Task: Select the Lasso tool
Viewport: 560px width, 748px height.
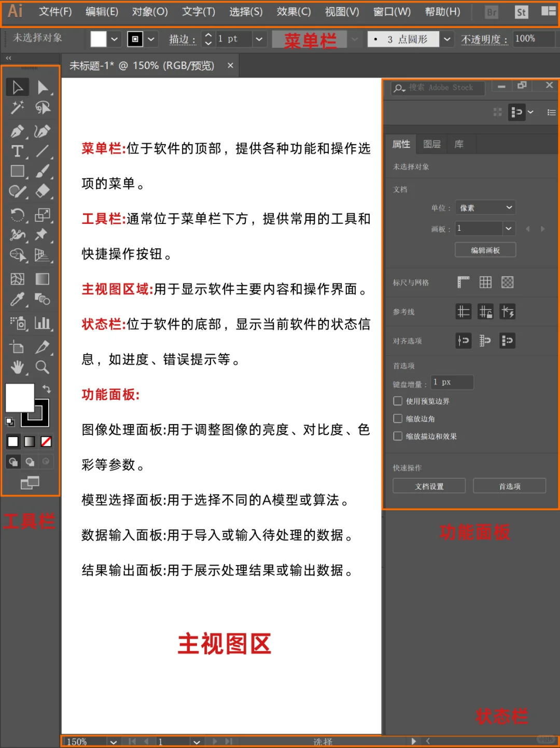Action: 43,107
